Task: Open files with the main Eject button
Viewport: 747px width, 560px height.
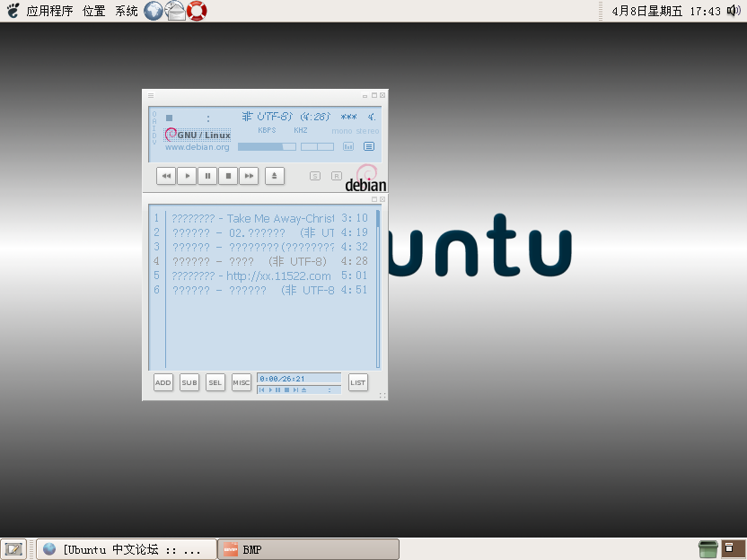Action: (275, 176)
